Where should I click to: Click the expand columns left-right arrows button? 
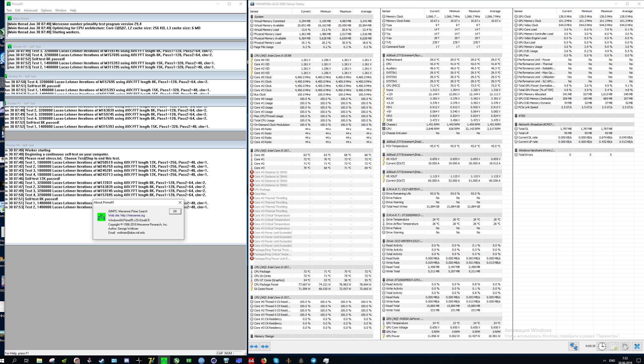(254, 346)
